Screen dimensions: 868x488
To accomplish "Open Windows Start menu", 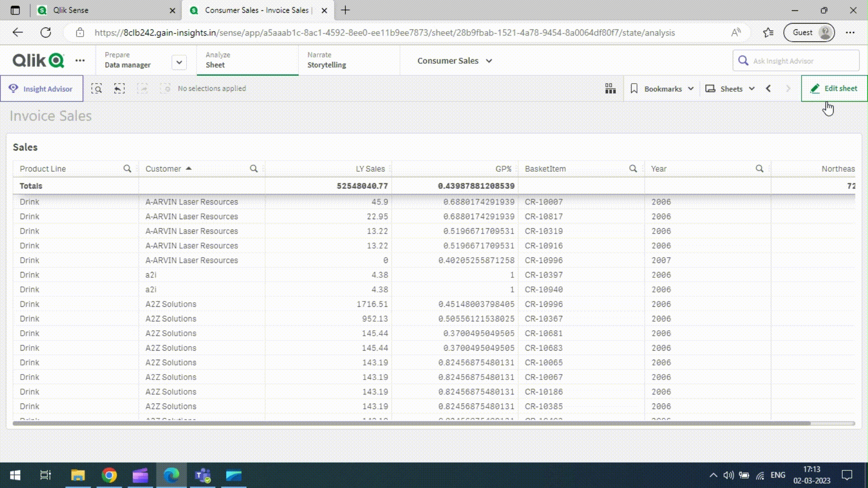I will click(15, 475).
